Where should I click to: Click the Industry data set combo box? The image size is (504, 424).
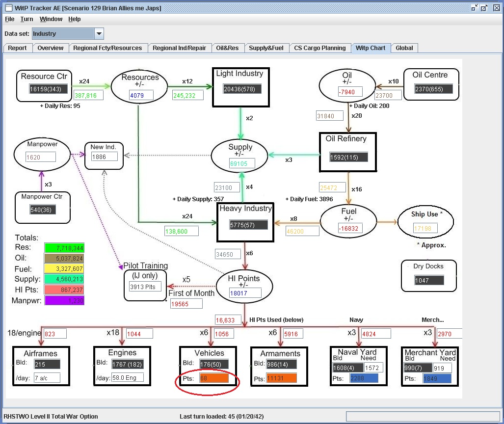(68, 33)
